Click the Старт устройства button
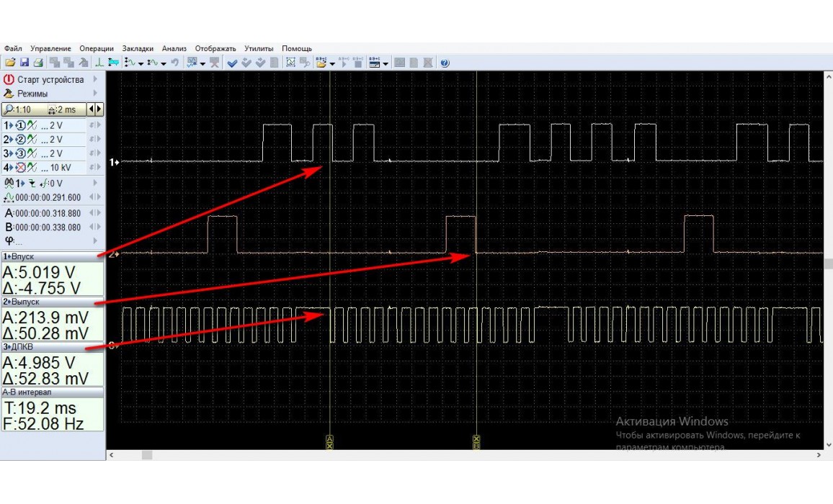833x504 pixels. click(x=50, y=80)
